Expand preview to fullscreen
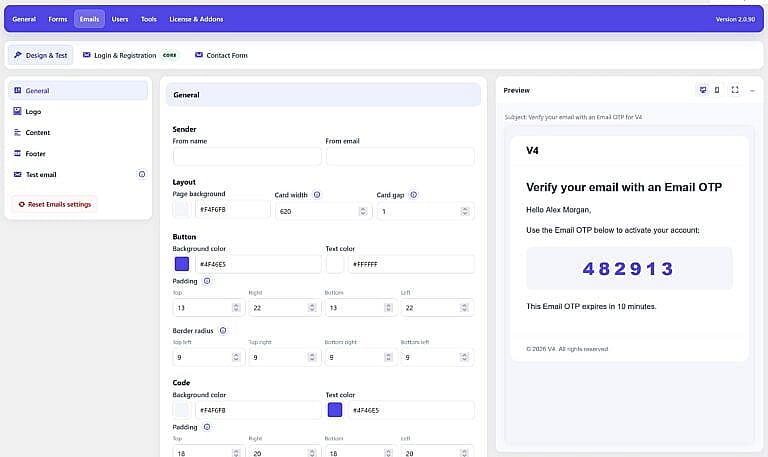The width and height of the screenshot is (768, 457). (735, 90)
